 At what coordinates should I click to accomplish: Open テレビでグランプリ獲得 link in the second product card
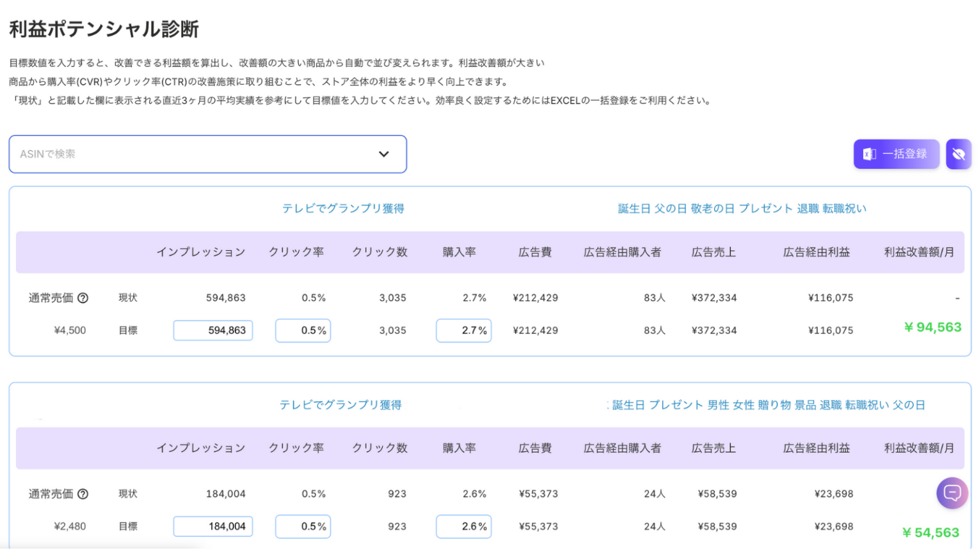(341, 405)
